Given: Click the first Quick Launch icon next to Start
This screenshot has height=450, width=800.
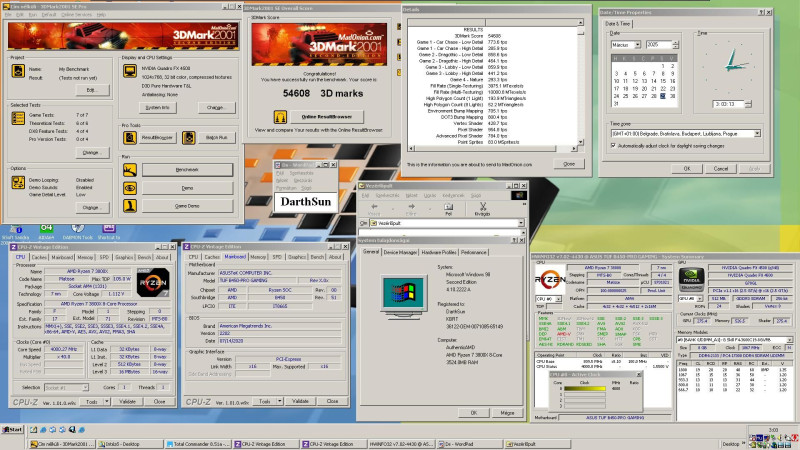Looking at the screenshot, I should point(34,430).
